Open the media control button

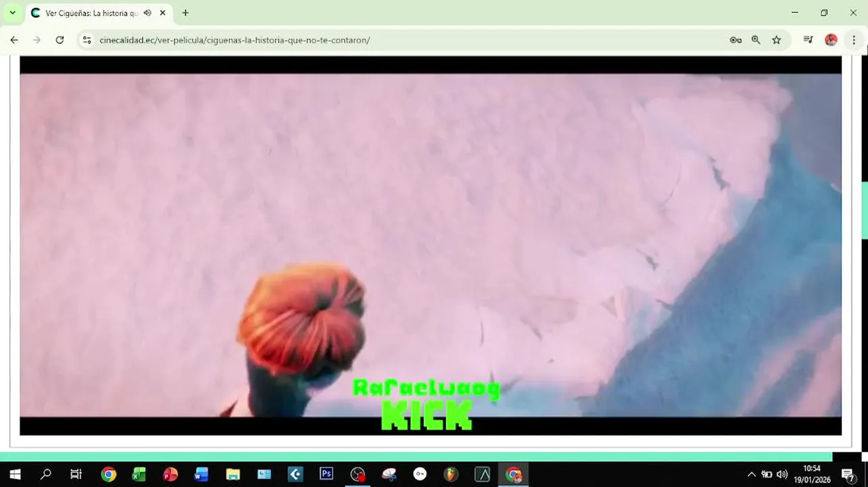coord(808,40)
